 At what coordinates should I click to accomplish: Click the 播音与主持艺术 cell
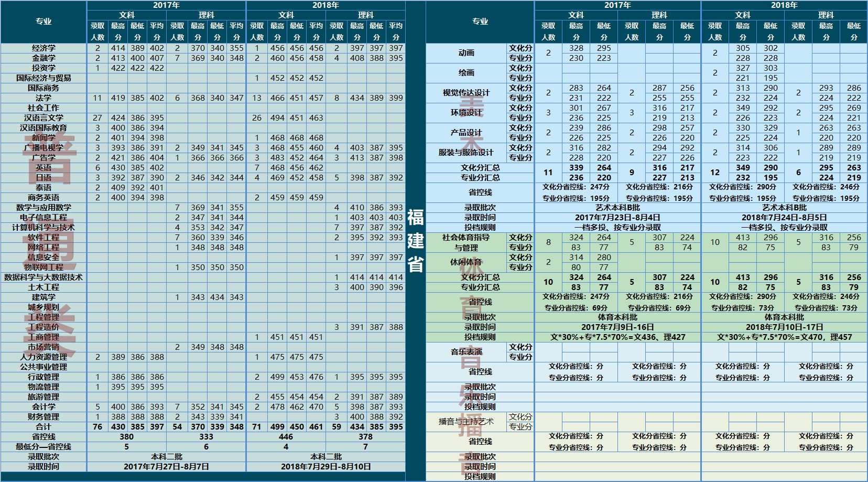[466, 422]
